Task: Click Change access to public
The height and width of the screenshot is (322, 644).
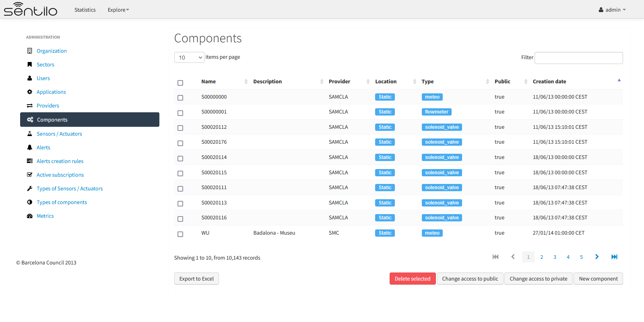Action: click(470, 279)
